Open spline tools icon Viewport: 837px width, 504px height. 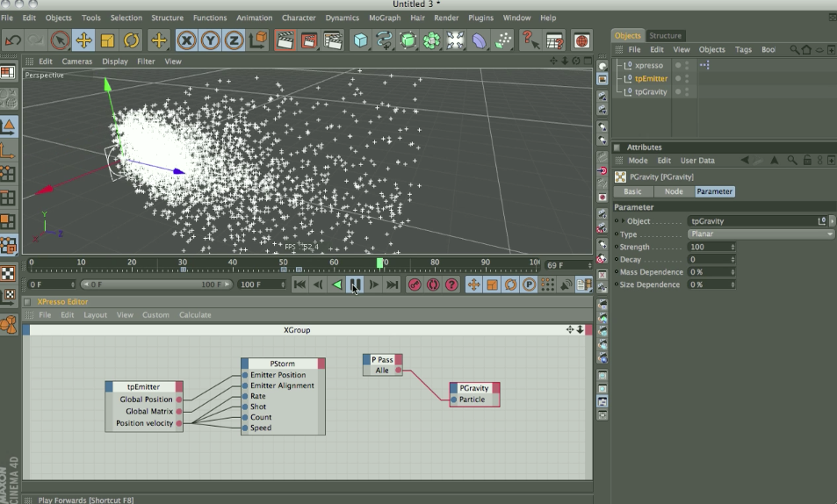click(x=384, y=40)
